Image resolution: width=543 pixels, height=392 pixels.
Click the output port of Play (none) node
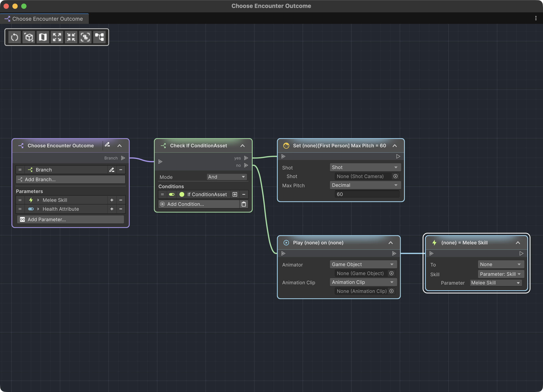point(394,253)
